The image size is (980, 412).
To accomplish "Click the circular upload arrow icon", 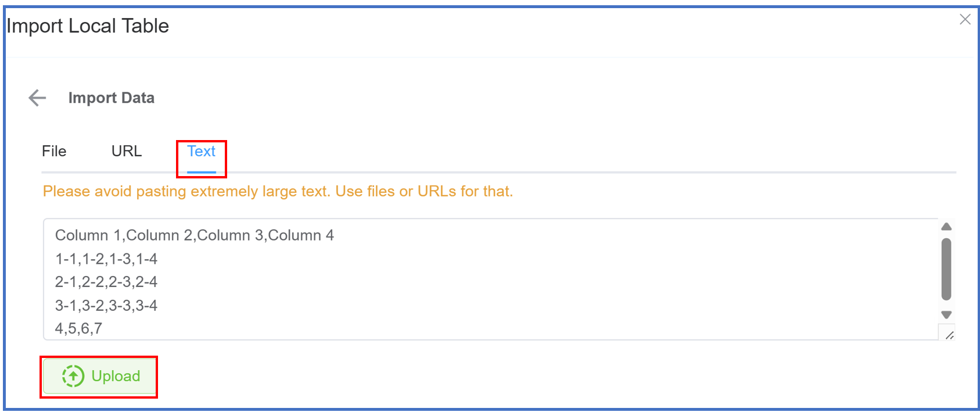I will [73, 376].
